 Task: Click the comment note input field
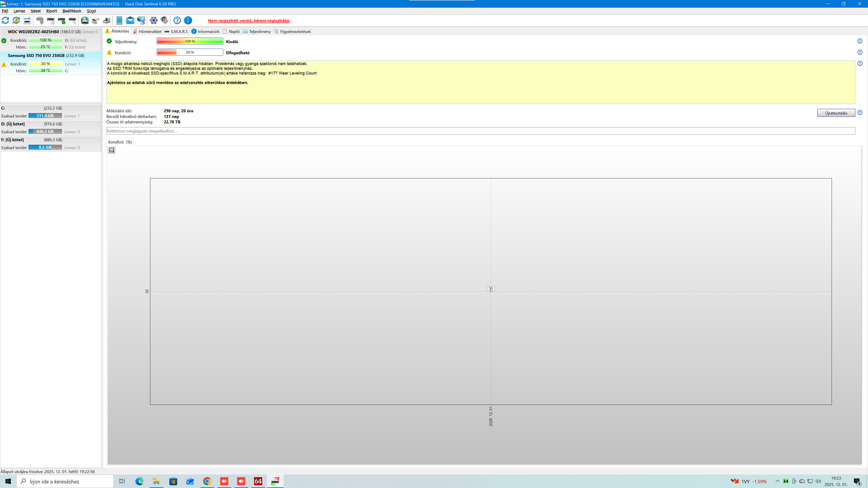point(480,131)
